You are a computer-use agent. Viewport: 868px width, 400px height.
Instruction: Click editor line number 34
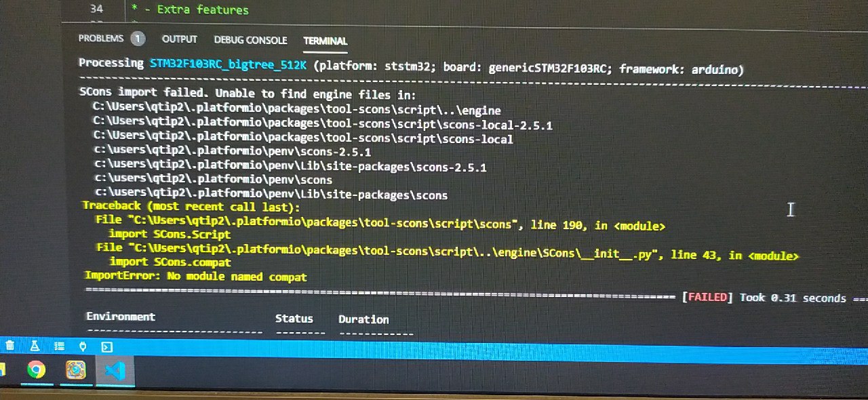tap(97, 9)
